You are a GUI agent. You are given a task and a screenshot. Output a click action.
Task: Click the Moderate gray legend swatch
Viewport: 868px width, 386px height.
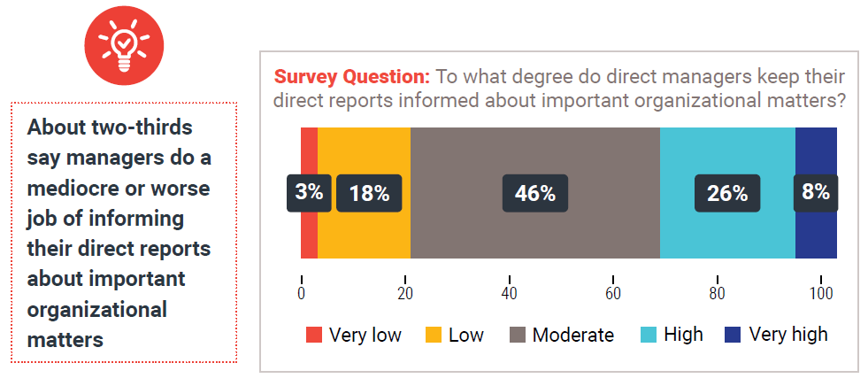pyautogui.click(x=518, y=335)
